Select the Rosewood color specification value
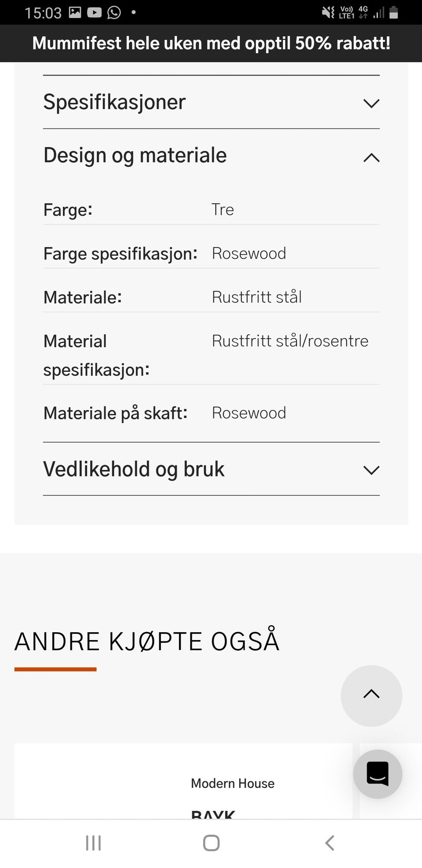This screenshot has height=868, width=422. 249,253
